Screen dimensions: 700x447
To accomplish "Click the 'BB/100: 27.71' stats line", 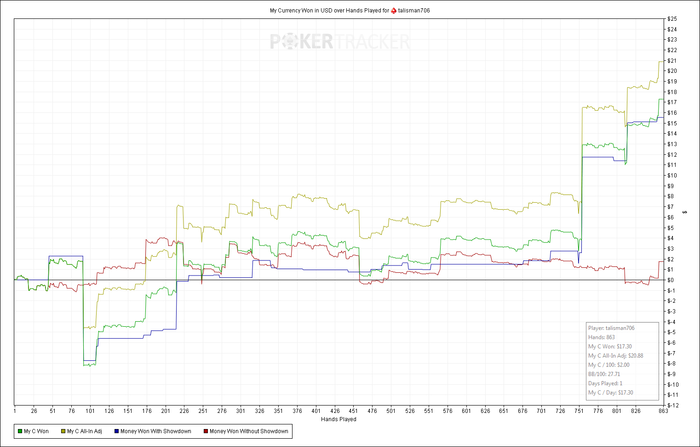I will pyautogui.click(x=604, y=374).
